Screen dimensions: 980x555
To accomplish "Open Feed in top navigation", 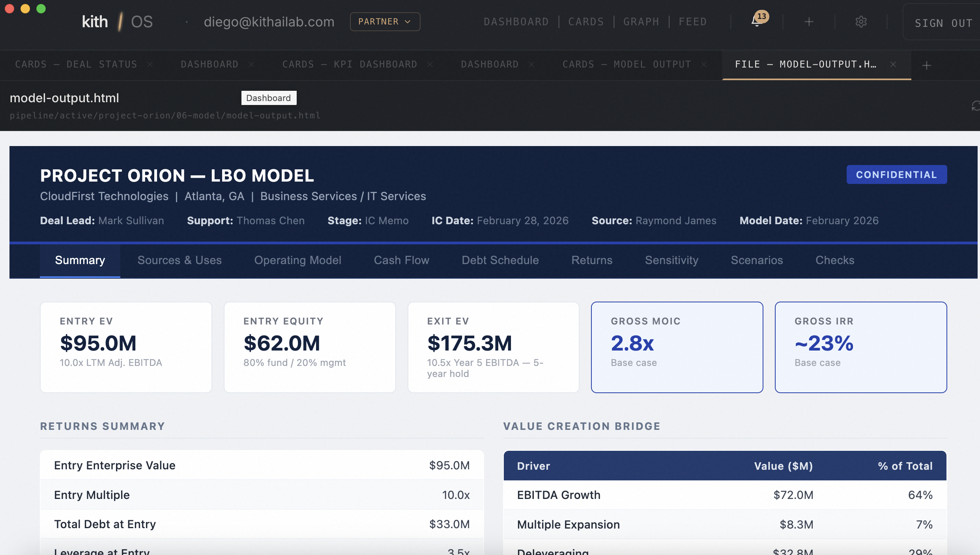I will point(692,22).
